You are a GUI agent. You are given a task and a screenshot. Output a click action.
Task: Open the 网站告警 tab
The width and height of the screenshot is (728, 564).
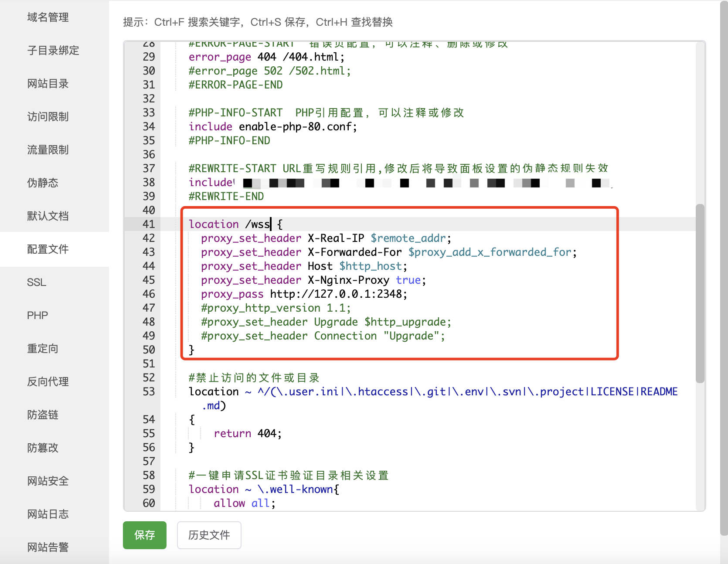pyautogui.click(x=48, y=547)
